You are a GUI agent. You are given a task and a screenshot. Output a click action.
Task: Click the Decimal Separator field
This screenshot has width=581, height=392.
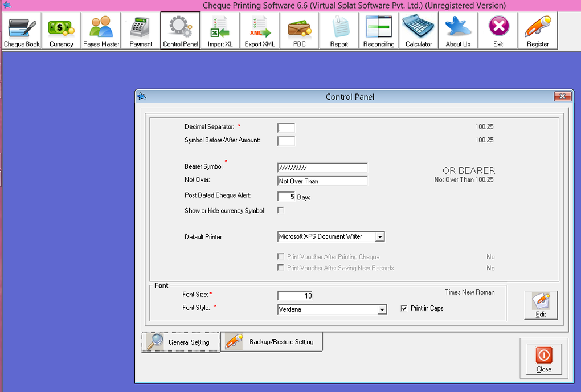click(x=286, y=128)
